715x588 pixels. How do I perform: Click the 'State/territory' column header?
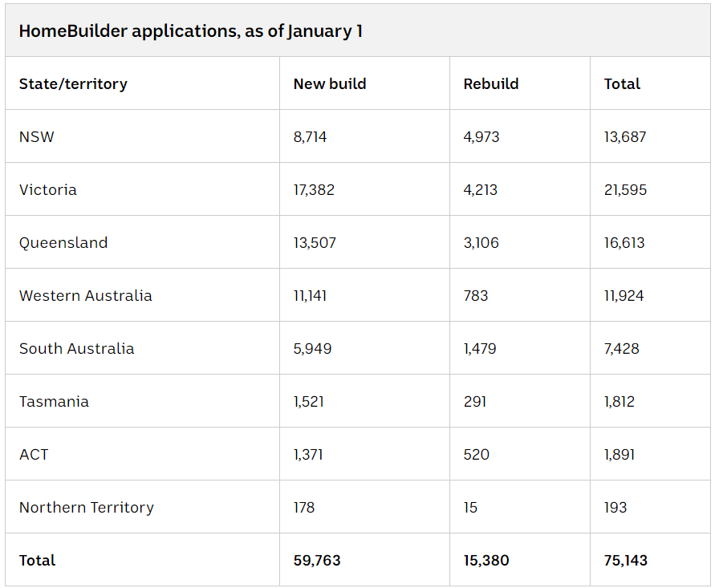pyautogui.click(x=73, y=84)
